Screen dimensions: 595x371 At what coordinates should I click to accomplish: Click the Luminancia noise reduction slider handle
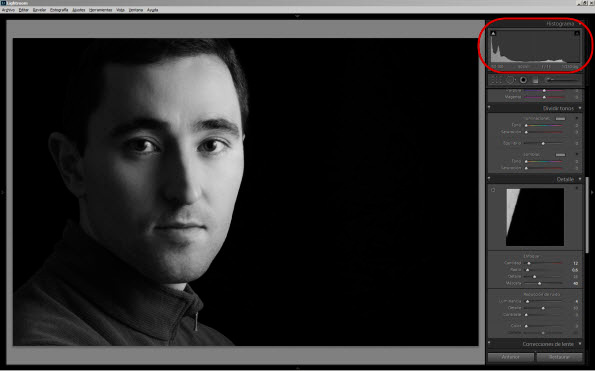pyautogui.click(x=527, y=301)
